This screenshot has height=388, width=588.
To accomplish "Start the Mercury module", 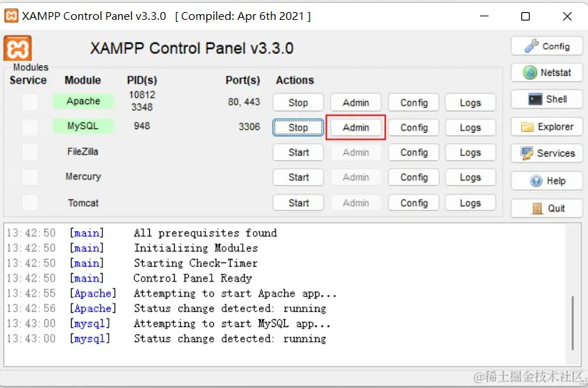I will [298, 177].
